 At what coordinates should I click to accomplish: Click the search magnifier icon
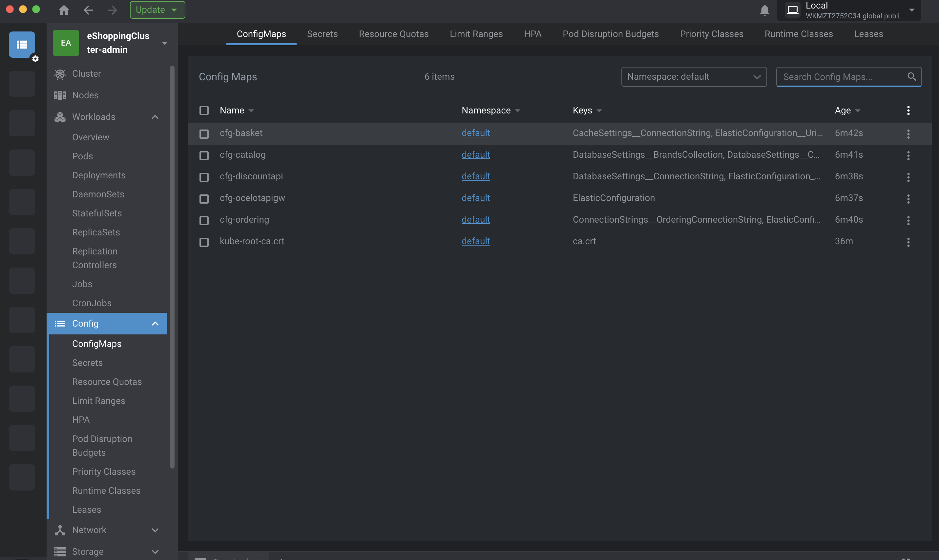click(911, 77)
